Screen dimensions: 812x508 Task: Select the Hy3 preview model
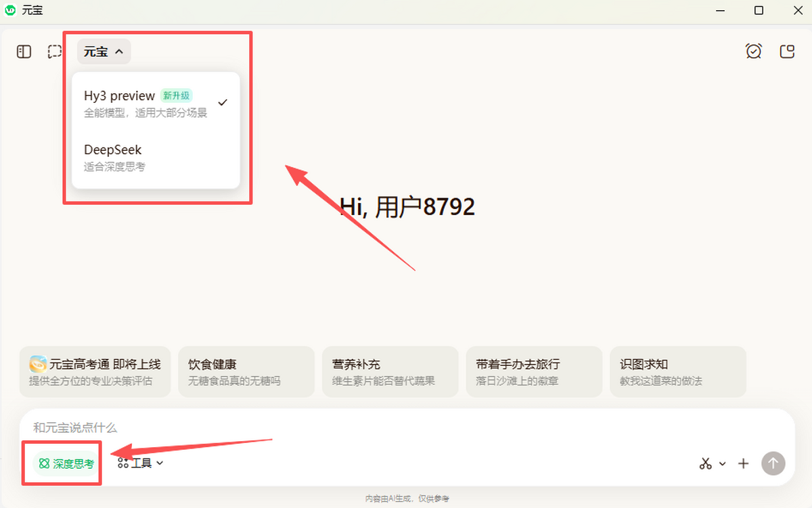tap(156, 103)
